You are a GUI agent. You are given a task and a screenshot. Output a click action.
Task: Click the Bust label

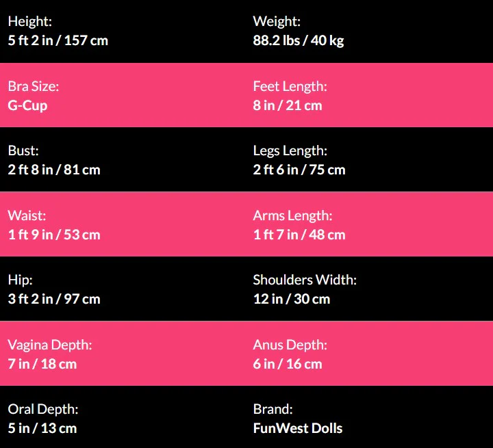coord(23,151)
